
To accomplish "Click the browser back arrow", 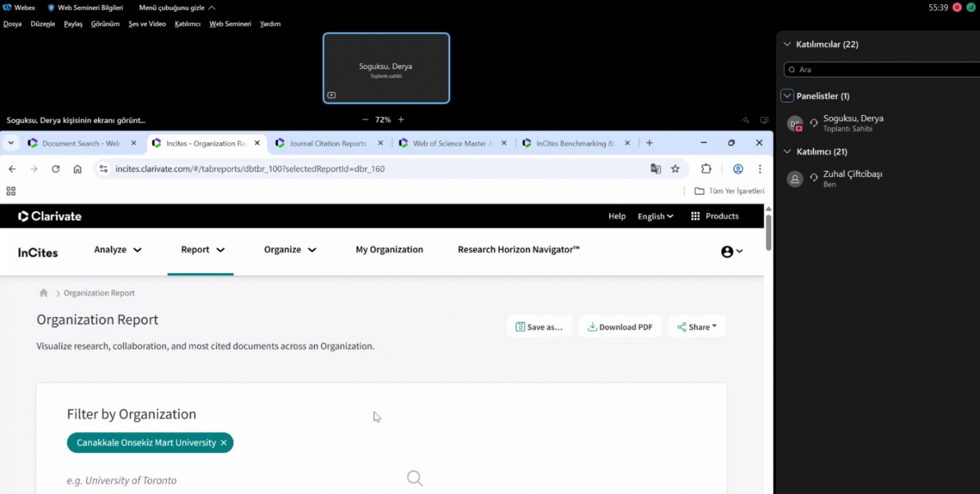I will coord(12,169).
